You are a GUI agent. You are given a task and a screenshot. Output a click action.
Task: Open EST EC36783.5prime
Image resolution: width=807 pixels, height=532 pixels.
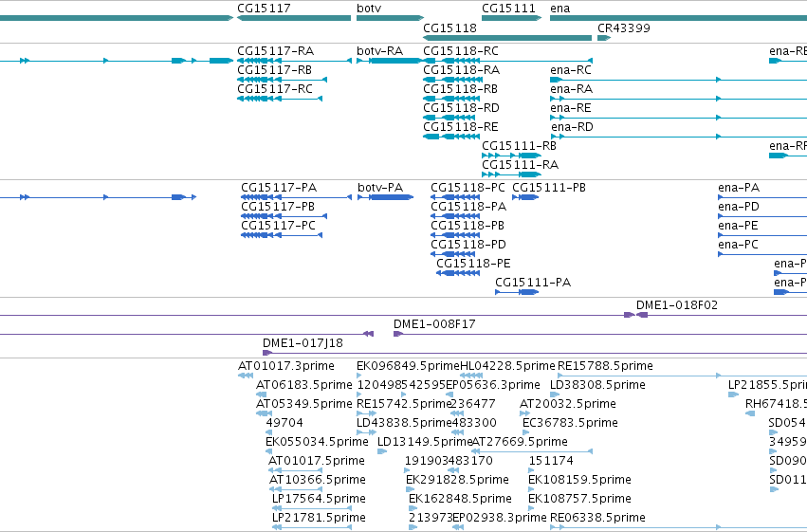point(570,423)
